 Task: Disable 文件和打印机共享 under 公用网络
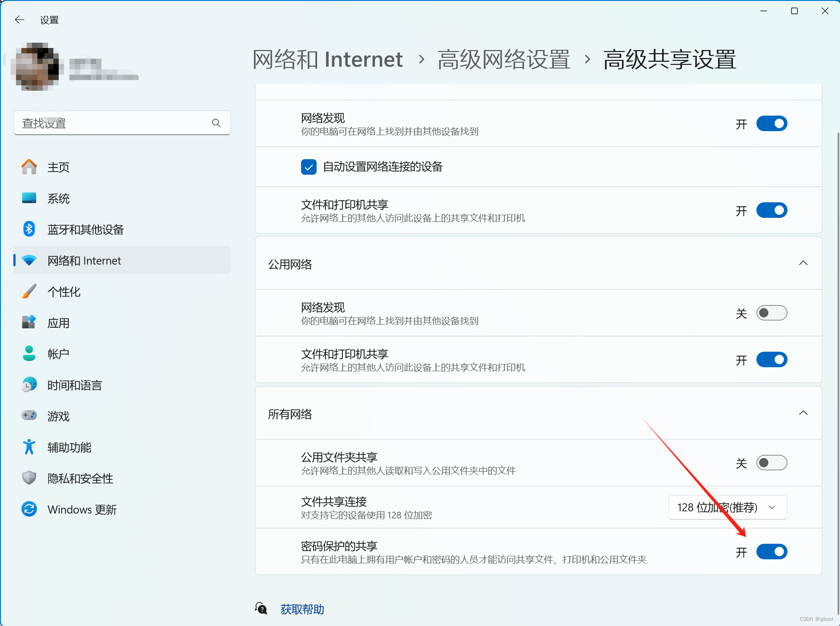772,360
